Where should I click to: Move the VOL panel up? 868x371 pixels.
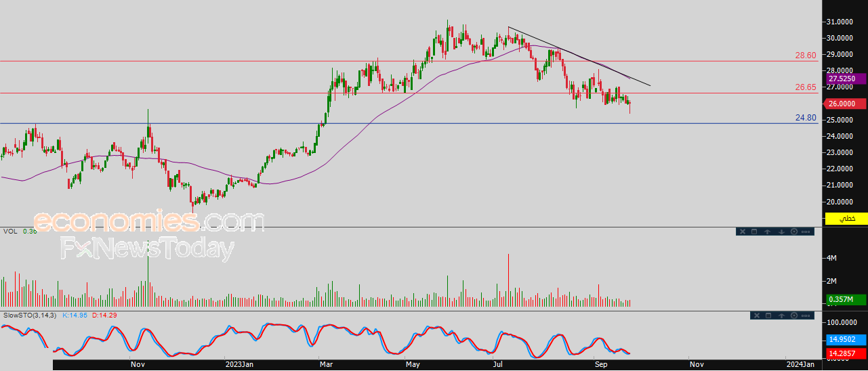coord(767,232)
